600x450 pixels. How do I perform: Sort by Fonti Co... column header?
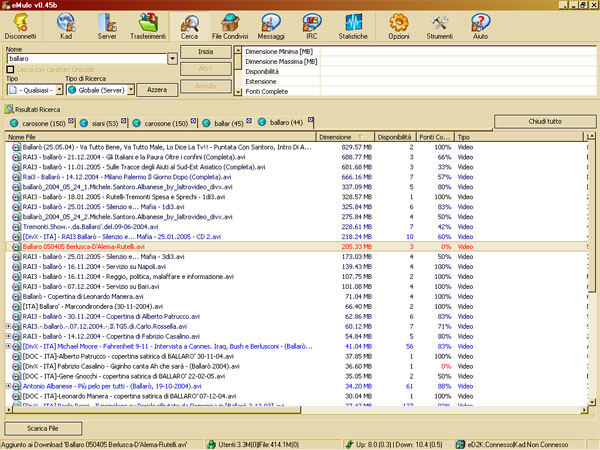coord(435,137)
